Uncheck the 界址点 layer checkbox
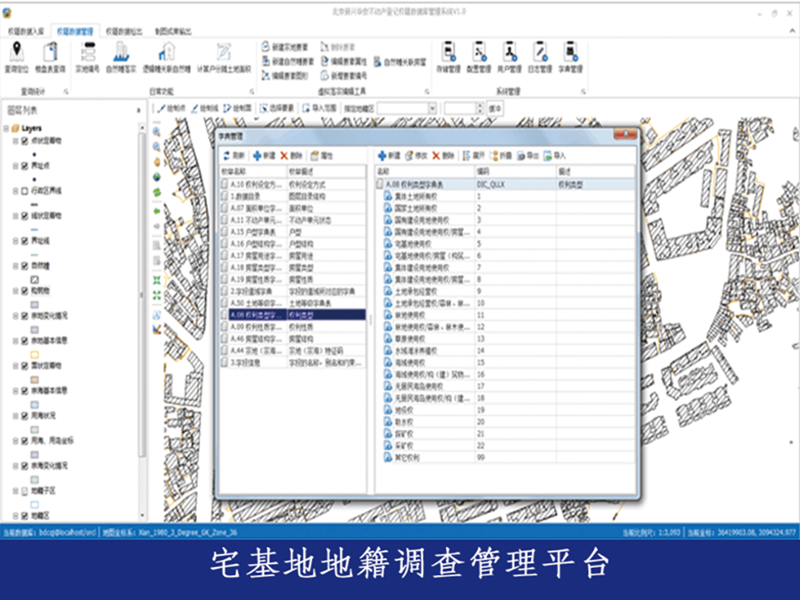Screen dimensions: 800x600 (25, 165)
